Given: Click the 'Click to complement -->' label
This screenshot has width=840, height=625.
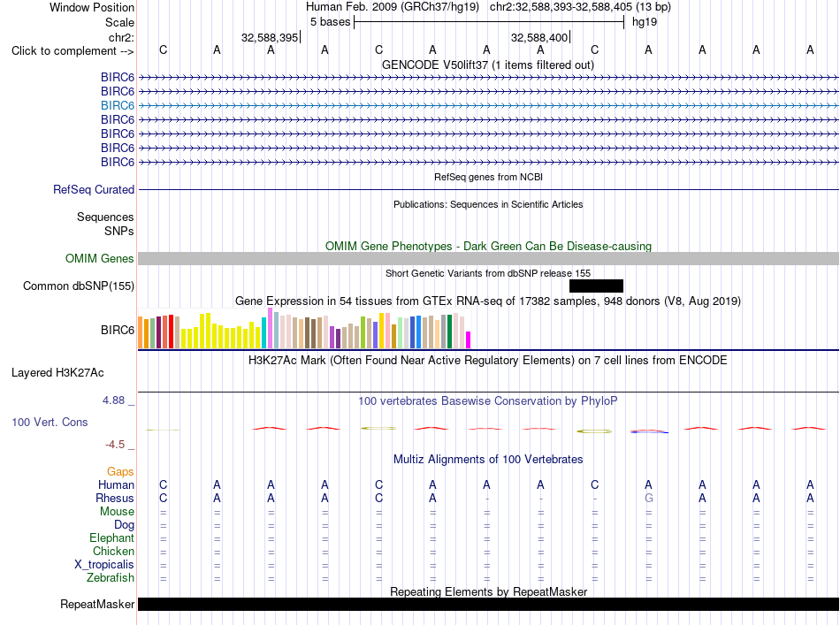Looking at the screenshot, I should (x=73, y=51).
